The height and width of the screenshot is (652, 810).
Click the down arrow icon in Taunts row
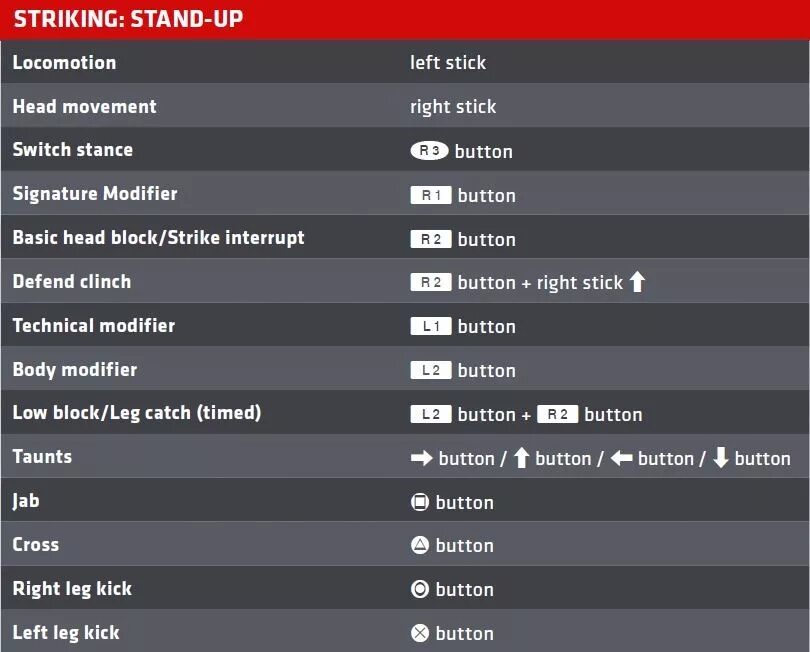pos(721,458)
